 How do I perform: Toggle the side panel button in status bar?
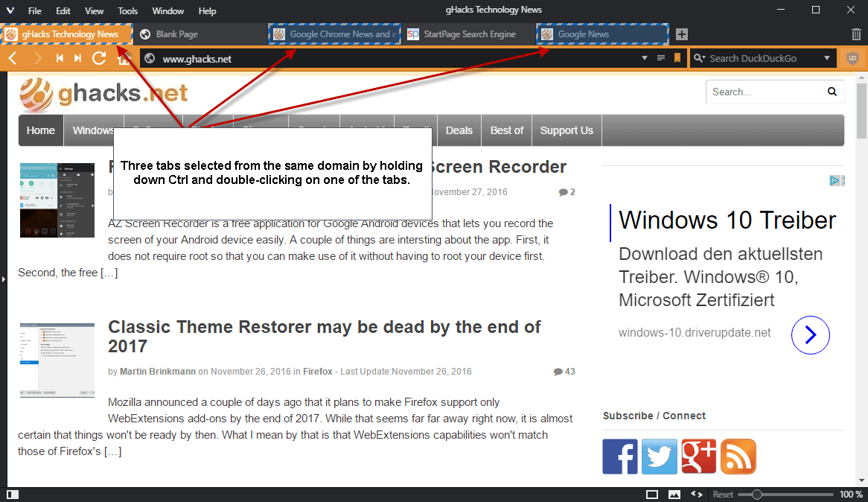click(13, 495)
